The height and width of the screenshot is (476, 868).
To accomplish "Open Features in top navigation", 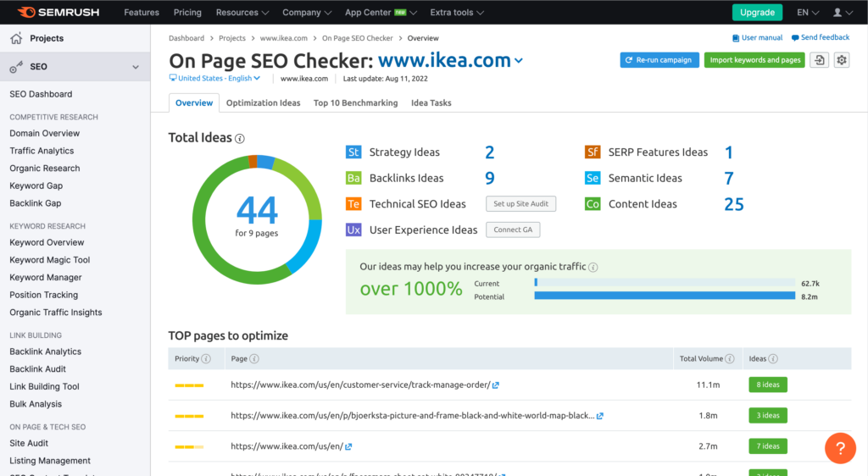I will tap(142, 12).
